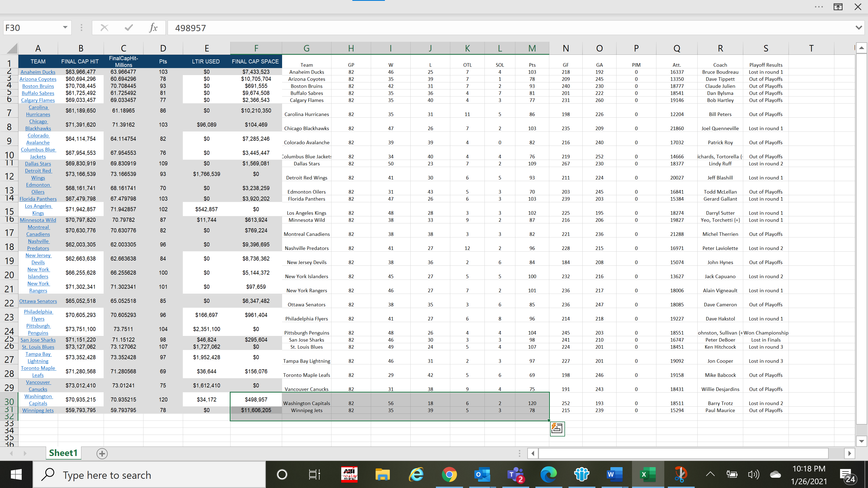Follow the Anaheim Ducks hyperlink
The width and height of the screenshot is (868, 488).
(38, 72)
